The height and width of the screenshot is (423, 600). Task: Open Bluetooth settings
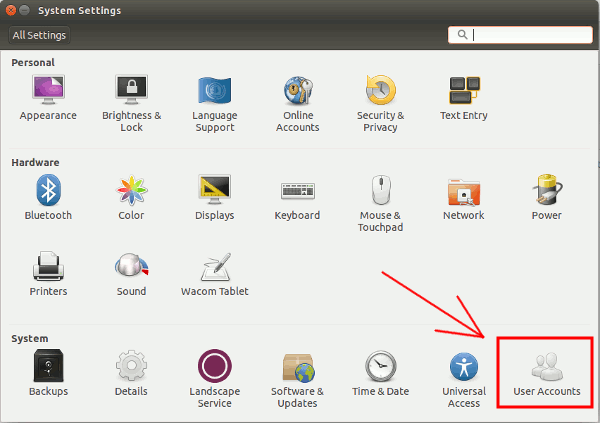pyautogui.click(x=48, y=197)
